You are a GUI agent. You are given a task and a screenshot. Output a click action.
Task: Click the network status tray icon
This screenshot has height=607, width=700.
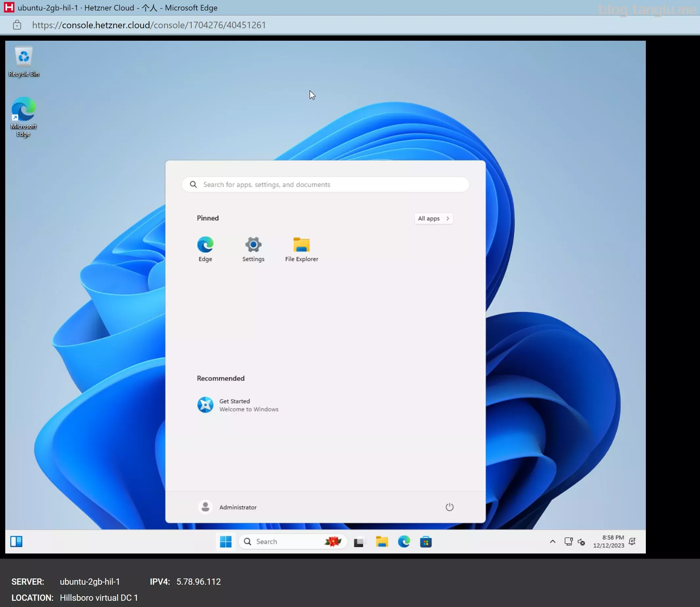[x=568, y=542]
